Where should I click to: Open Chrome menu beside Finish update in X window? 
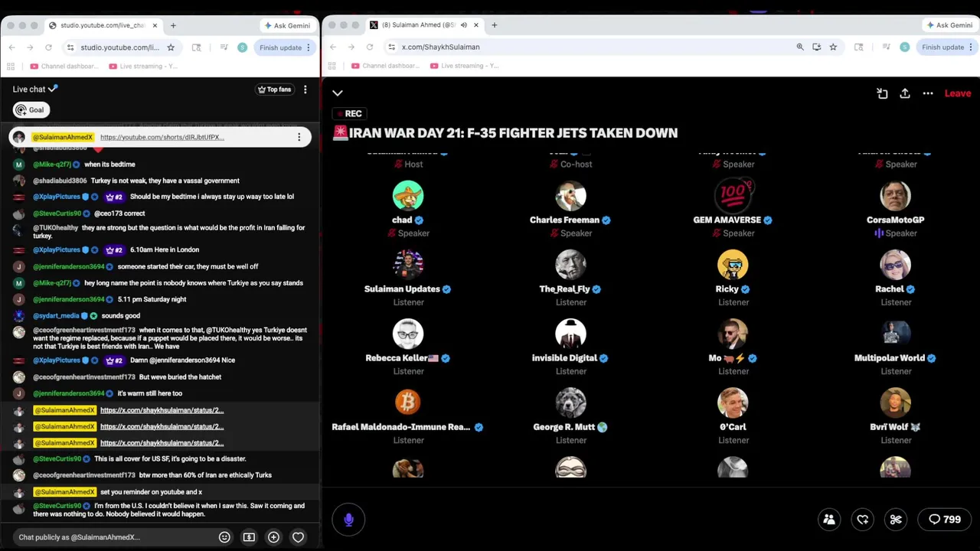[971, 47]
